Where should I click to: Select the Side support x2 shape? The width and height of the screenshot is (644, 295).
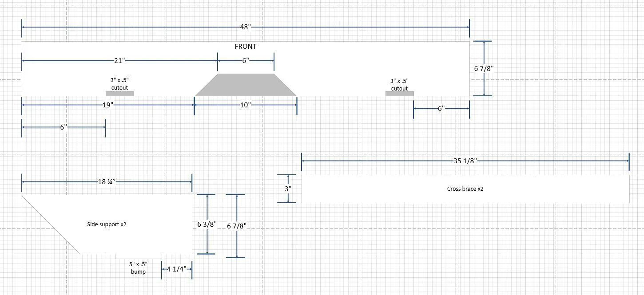pos(107,224)
